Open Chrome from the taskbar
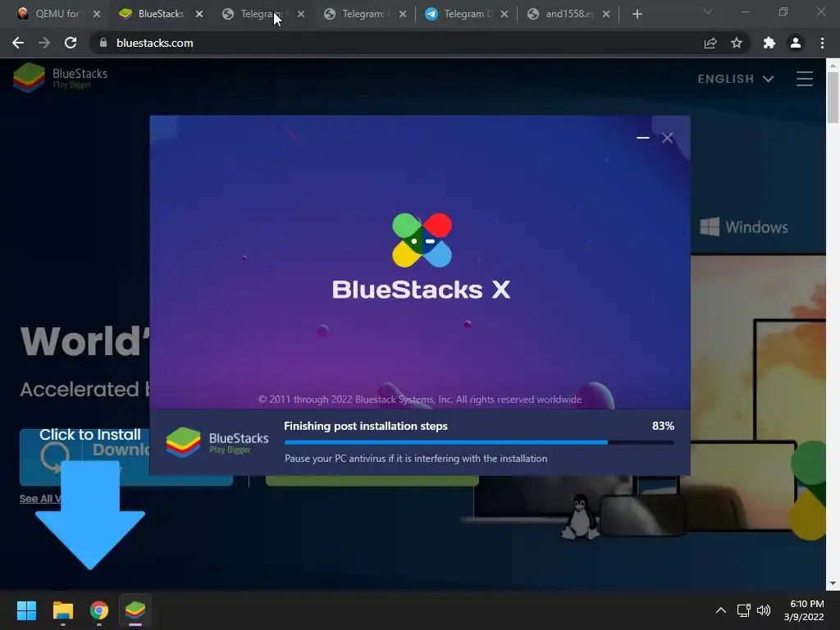 (x=99, y=610)
